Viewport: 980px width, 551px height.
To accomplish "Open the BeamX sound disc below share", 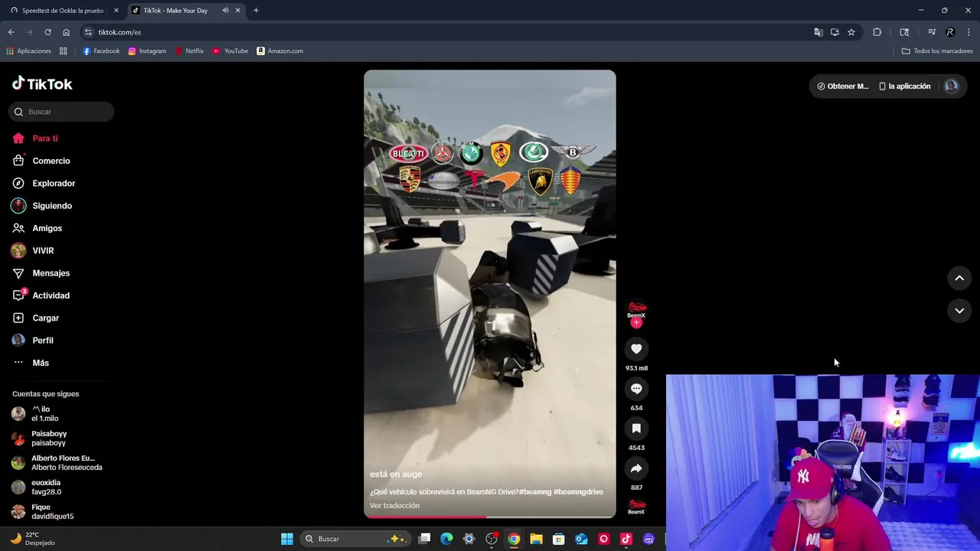I will [636, 507].
